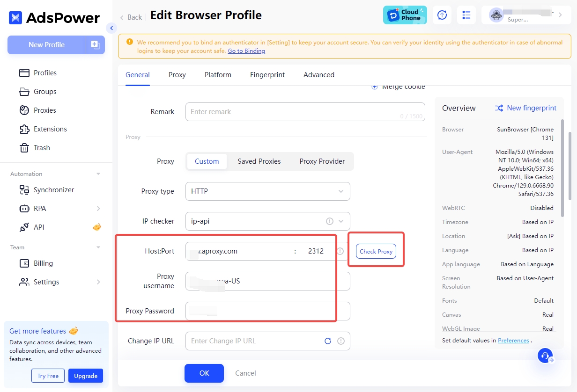Switch to the Platform tab
The width and height of the screenshot is (577, 392).
pyautogui.click(x=218, y=75)
